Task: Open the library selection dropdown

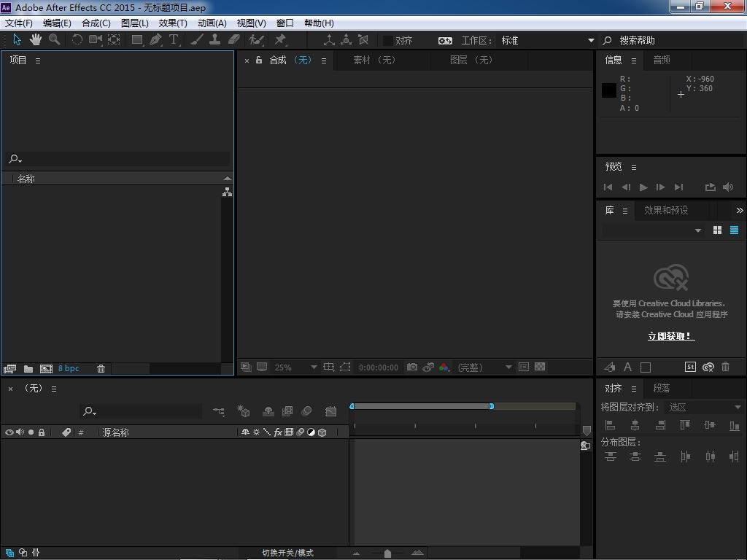Action: point(653,230)
